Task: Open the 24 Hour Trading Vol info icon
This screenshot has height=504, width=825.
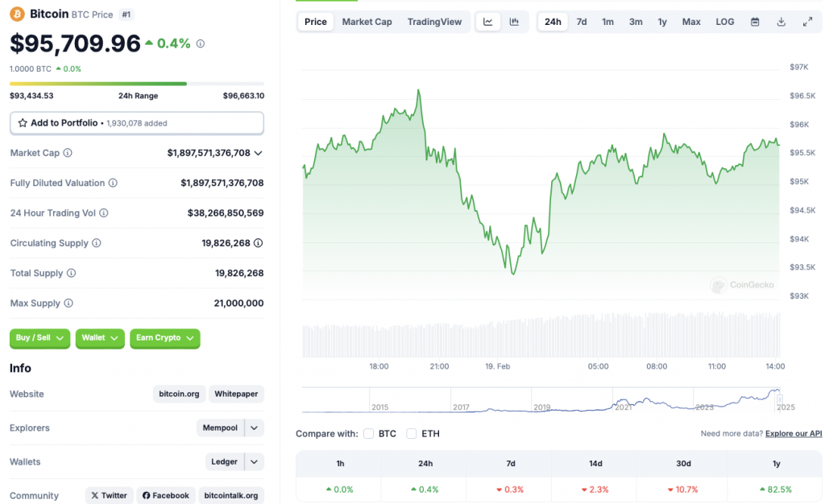Action: click(104, 213)
